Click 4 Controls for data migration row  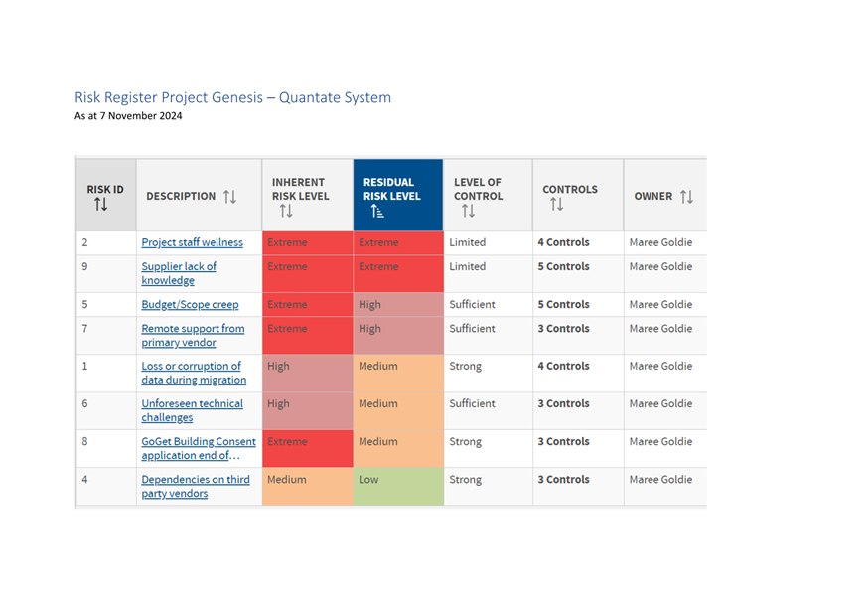point(563,366)
